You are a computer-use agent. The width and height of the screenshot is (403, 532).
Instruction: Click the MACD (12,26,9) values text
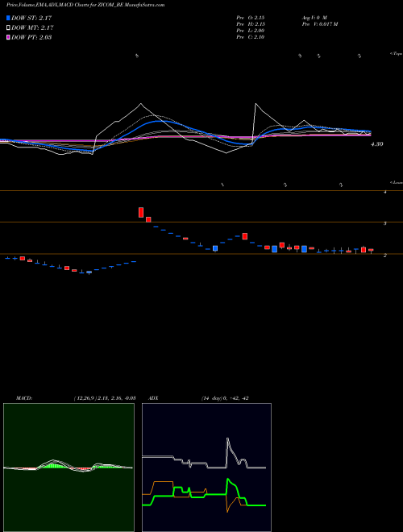(105, 398)
